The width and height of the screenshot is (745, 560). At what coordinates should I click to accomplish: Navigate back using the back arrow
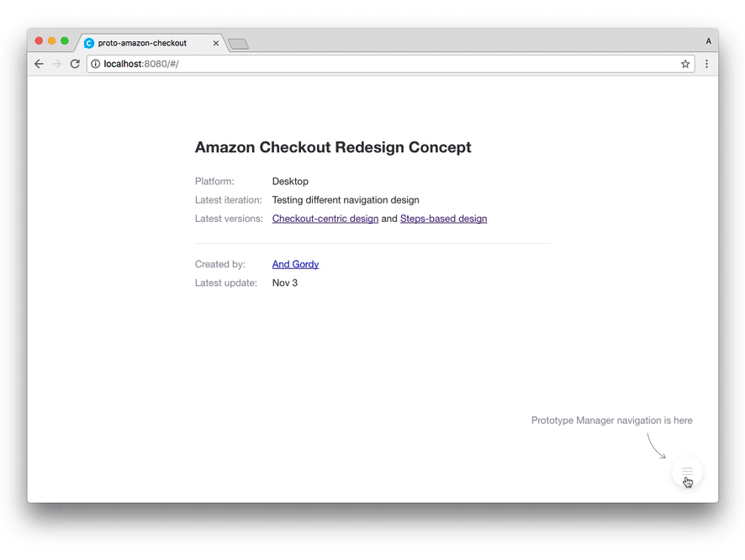39,63
